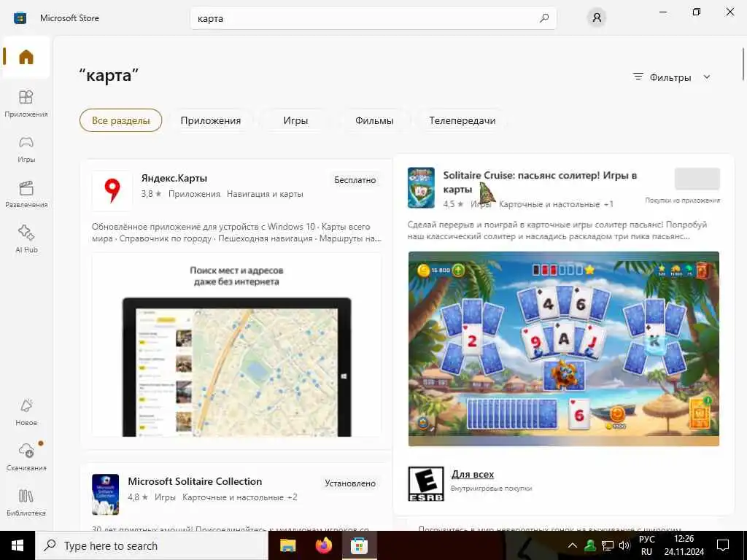Image resolution: width=747 pixels, height=560 pixels.
Task: Go to the Home section in sidebar
Action: (26, 57)
